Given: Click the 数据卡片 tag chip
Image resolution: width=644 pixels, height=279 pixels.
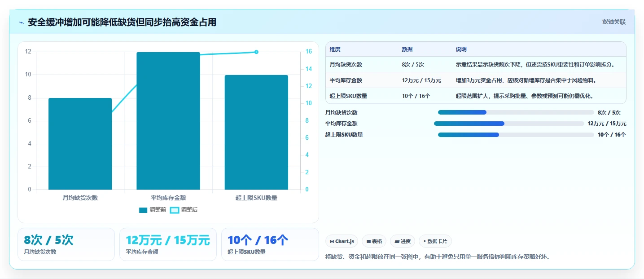Looking at the screenshot, I should [x=435, y=241].
